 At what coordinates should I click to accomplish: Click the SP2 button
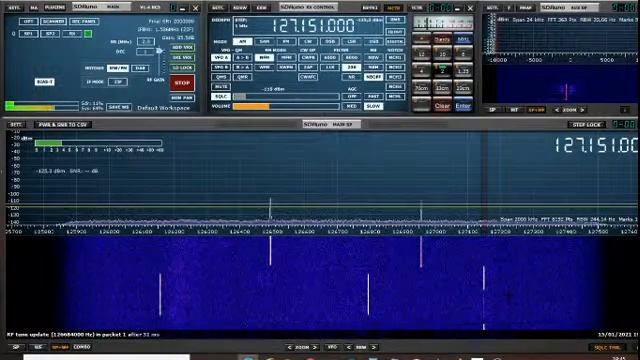50,34
